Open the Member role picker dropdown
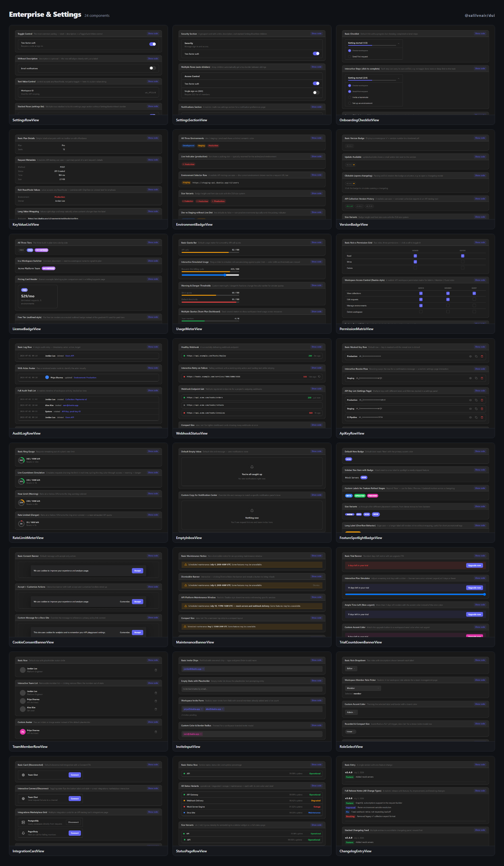 (x=363, y=688)
